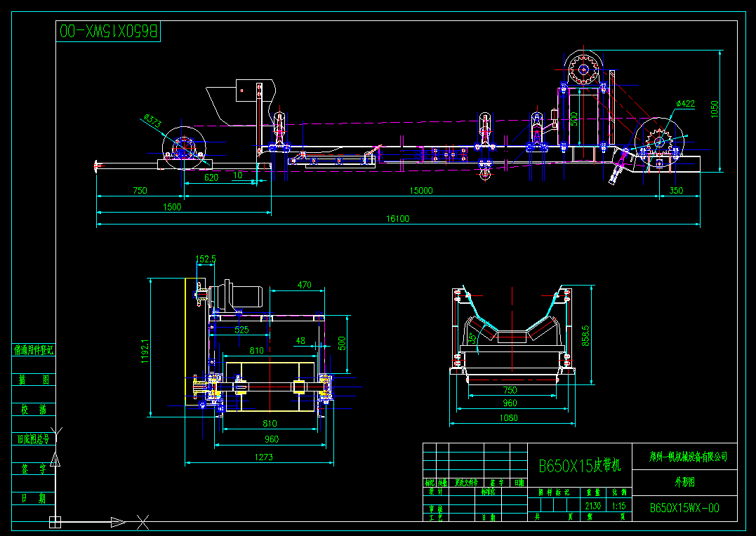
Task: Click the 48 dimension text
Action: [x=300, y=341]
